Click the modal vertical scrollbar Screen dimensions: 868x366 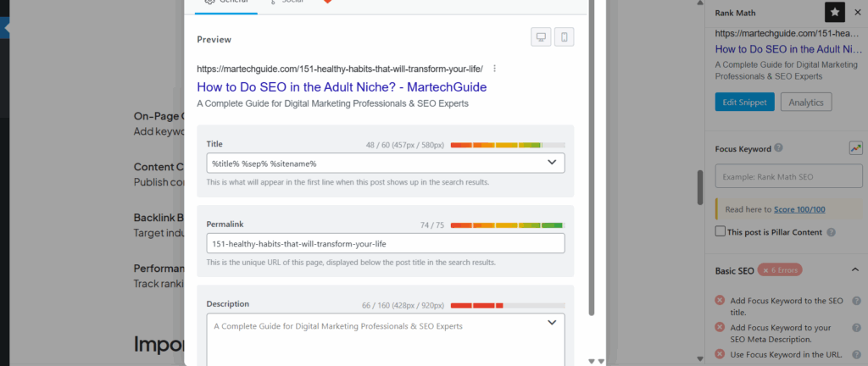click(x=591, y=158)
